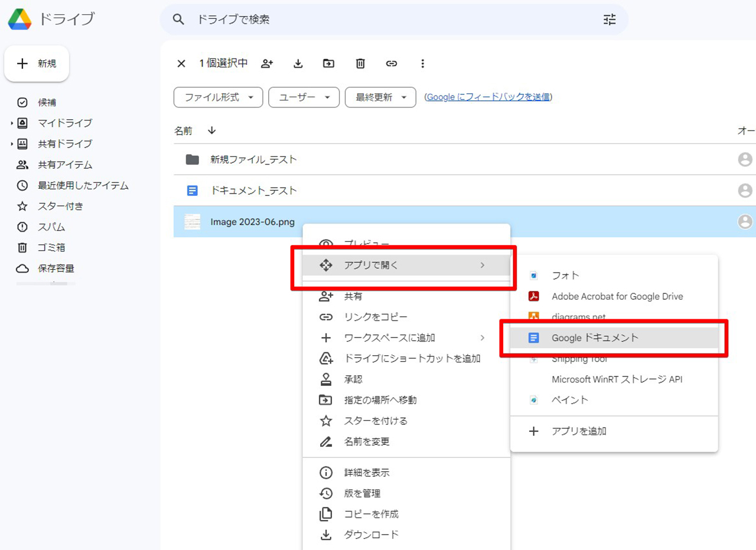This screenshot has height=550, width=756.
Task: Select 名前を変更 from context menu
Action: pos(366,441)
